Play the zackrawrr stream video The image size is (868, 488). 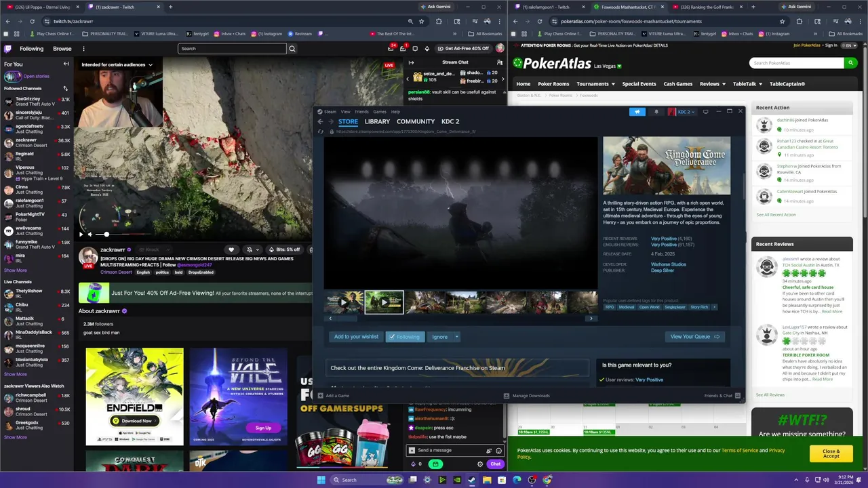pyautogui.click(x=81, y=234)
